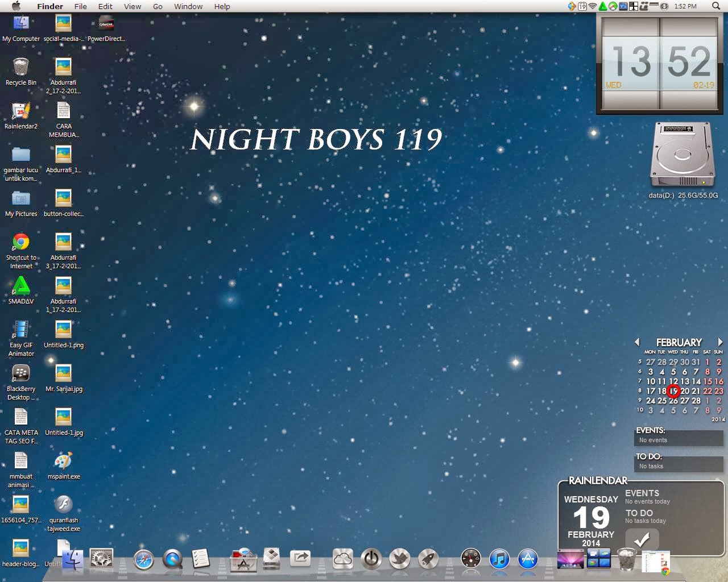This screenshot has height=582, width=728.
Task: Open the BlackBerry Desktop shortcut
Action: coord(21,373)
